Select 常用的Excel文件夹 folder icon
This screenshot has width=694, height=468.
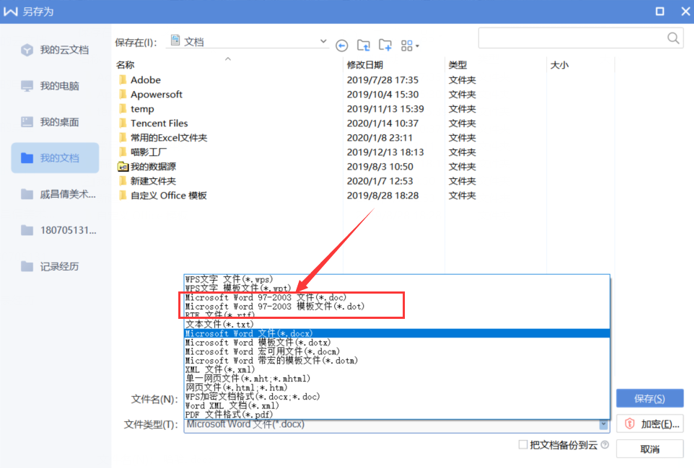(x=123, y=138)
